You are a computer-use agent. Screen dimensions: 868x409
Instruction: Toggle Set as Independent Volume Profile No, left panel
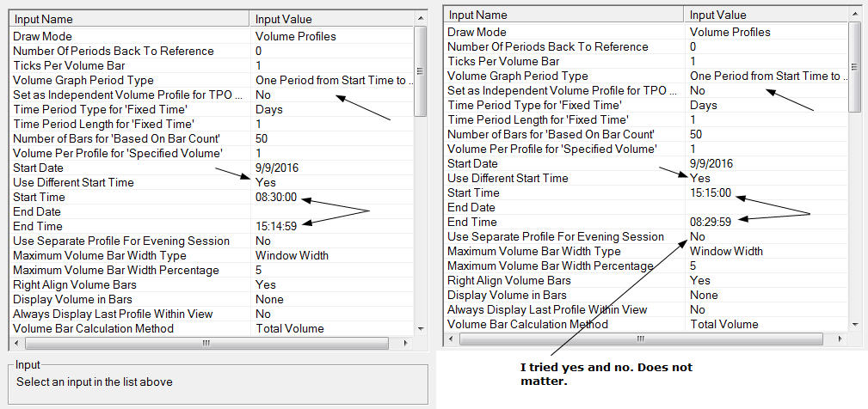263,95
